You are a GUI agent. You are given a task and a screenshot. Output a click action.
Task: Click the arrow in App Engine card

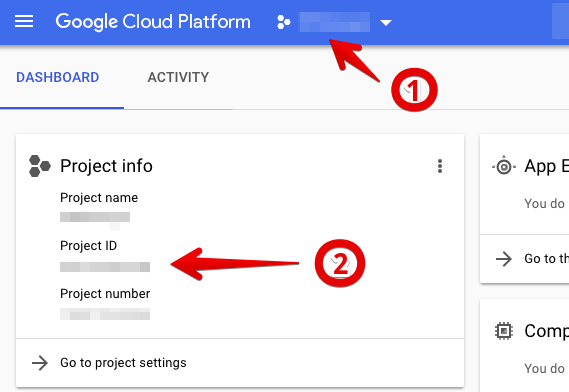click(x=504, y=259)
